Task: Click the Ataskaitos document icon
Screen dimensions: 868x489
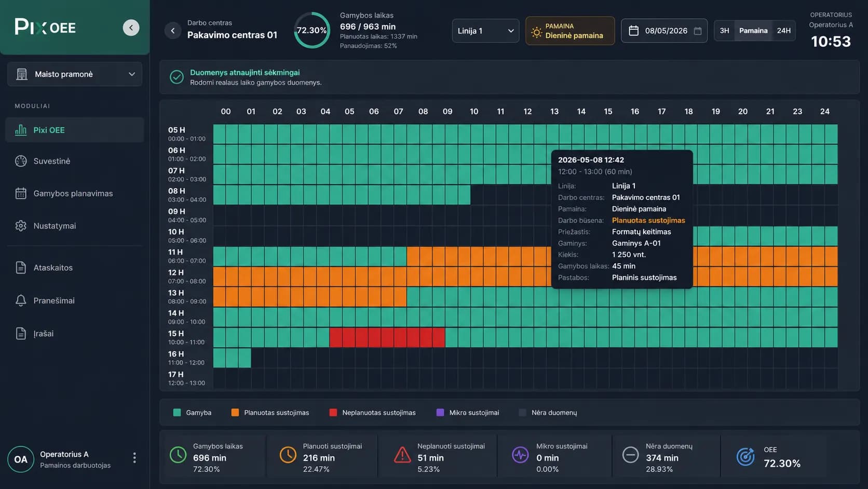Action: coord(21,268)
